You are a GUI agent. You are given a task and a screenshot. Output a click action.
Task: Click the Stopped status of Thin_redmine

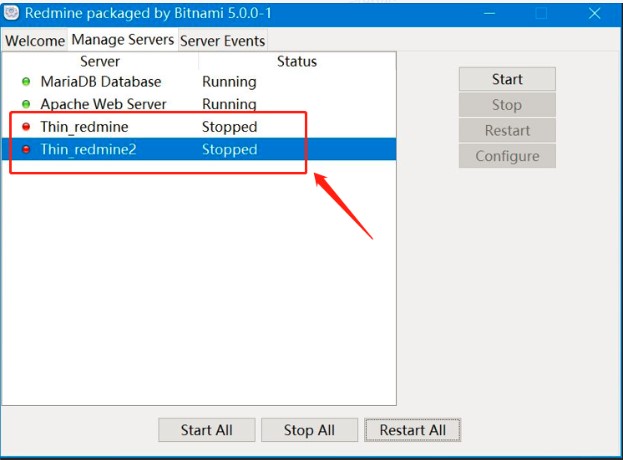coord(230,127)
